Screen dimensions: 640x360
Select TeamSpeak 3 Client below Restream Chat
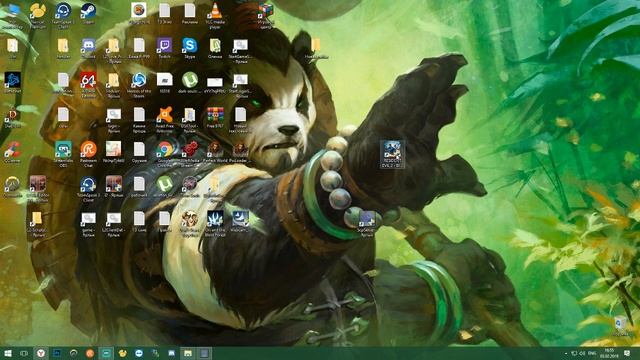point(88,189)
